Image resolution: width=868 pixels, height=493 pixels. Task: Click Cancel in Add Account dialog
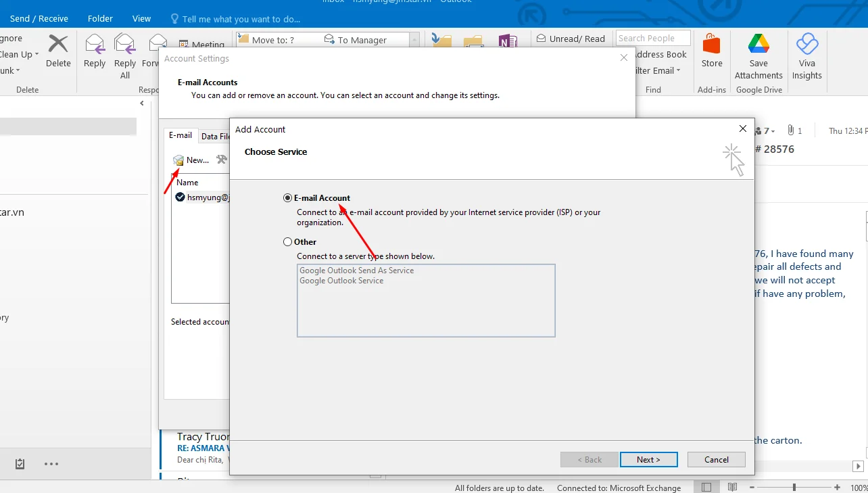pos(716,460)
